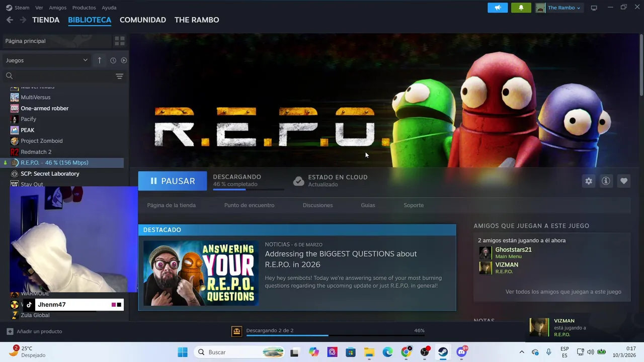Open Guías link
Screen dimensions: 644x362
click(x=368, y=205)
